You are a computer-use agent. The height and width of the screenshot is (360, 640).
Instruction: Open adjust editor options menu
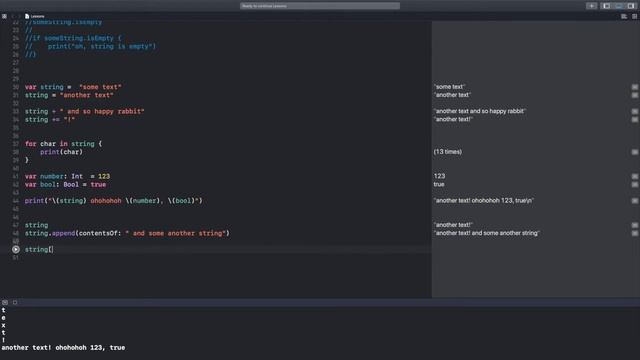[x=624, y=16]
